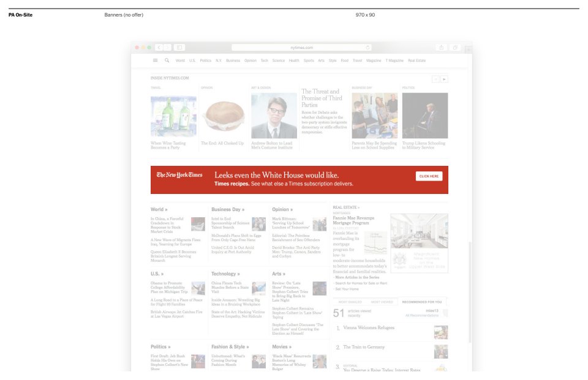Viewport: 588px width, 380px height.
Task: Go back with the browser back arrow
Action: 159,48
